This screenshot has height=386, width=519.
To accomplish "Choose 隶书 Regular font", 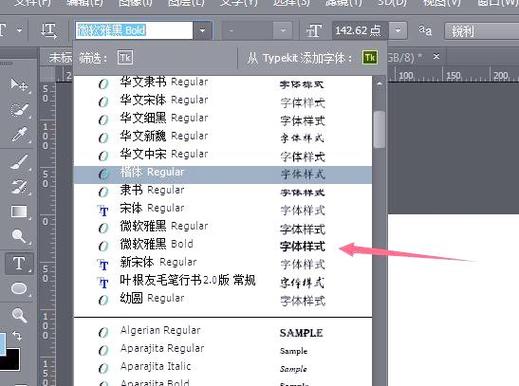I will pos(223,191).
